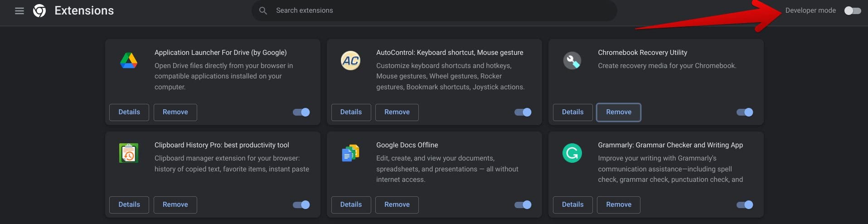This screenshot has height=224, width=868.
Task: Open the hamburger main menu
Action: (19, 10)
